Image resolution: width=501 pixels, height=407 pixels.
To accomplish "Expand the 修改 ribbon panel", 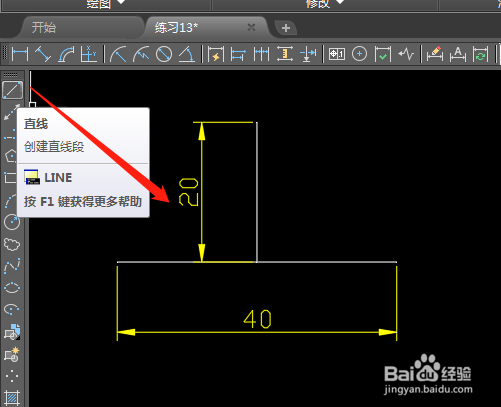I will (324, 4).
